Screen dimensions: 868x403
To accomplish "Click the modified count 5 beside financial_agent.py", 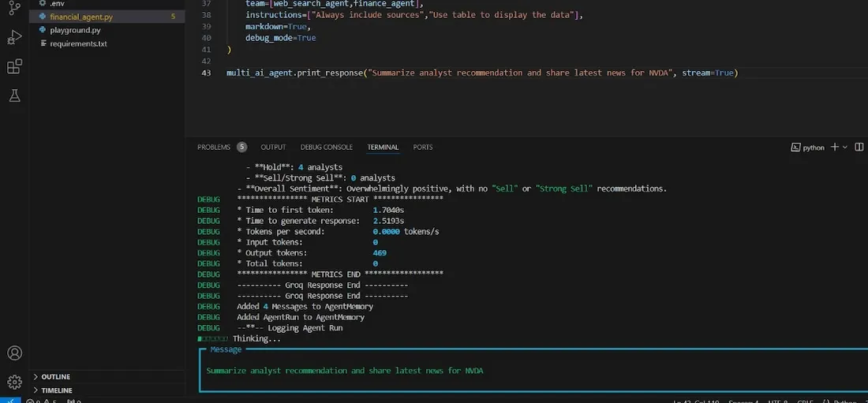I will [173, 17].
